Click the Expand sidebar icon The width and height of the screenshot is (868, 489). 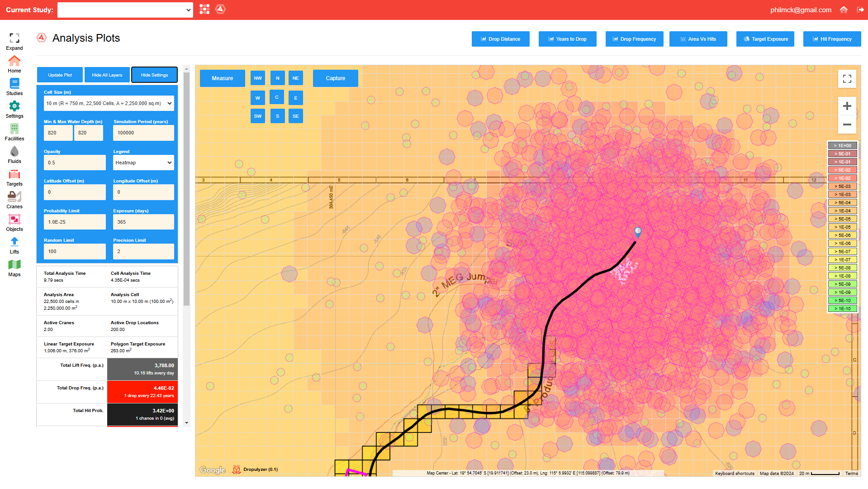(14, 41)
